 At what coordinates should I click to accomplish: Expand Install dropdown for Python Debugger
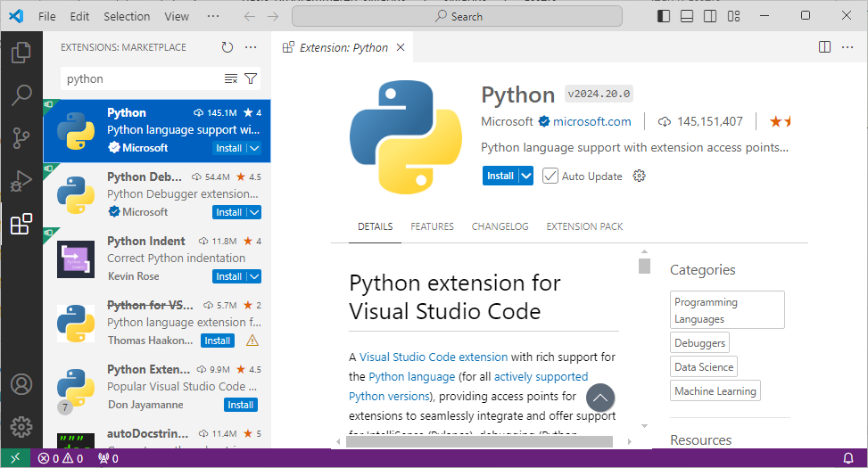point(254,212)
